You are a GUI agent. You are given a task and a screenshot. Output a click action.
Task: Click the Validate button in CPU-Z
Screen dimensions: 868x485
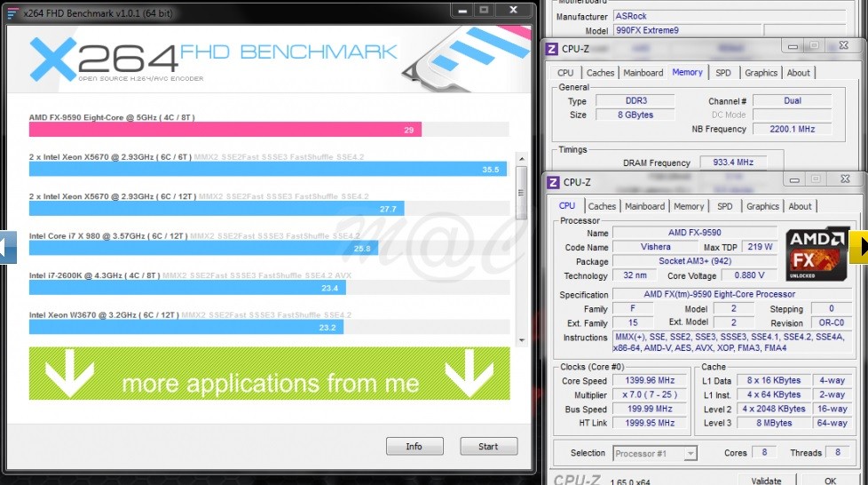[766, 481]
